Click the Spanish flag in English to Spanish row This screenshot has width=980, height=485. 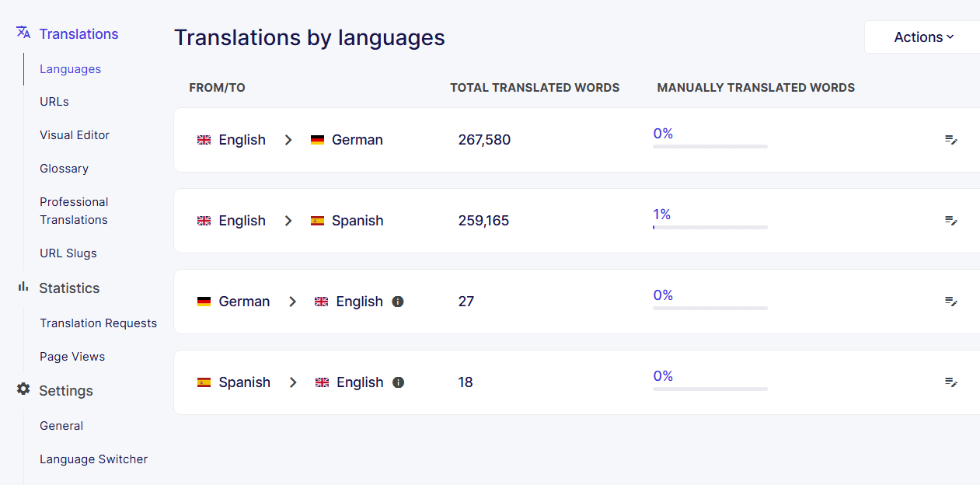coord(317,221)
